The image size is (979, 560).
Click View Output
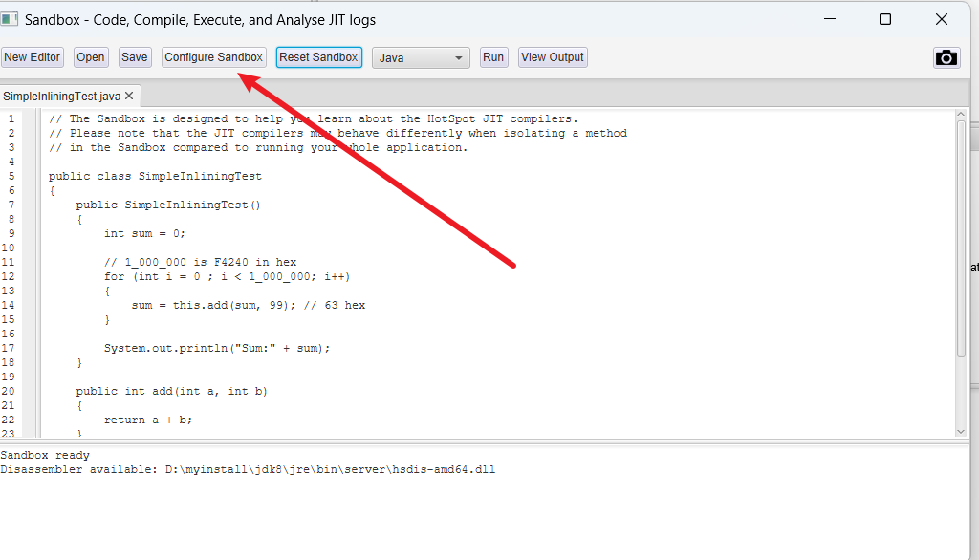tap(552, 57)
